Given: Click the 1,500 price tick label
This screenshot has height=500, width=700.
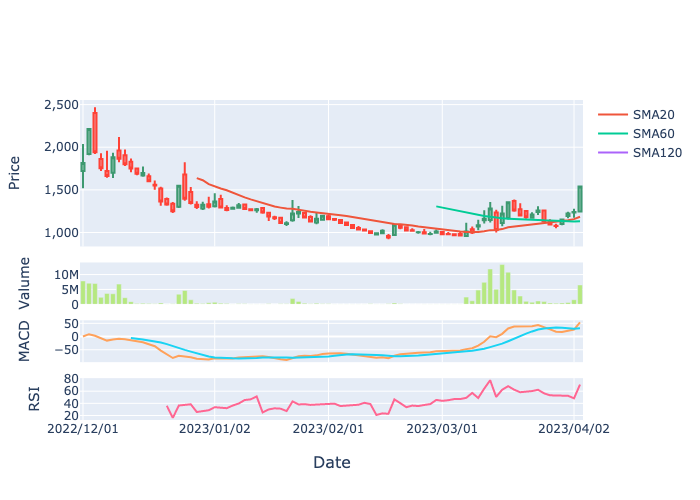Looking at the screenshot, I should pyautogui.click(x=61, y=190).
